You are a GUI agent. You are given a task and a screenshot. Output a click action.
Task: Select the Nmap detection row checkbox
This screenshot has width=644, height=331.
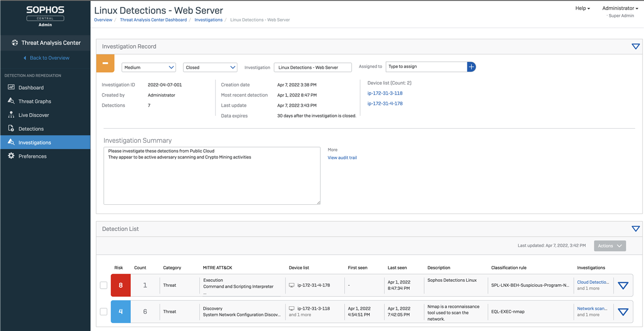104,311
